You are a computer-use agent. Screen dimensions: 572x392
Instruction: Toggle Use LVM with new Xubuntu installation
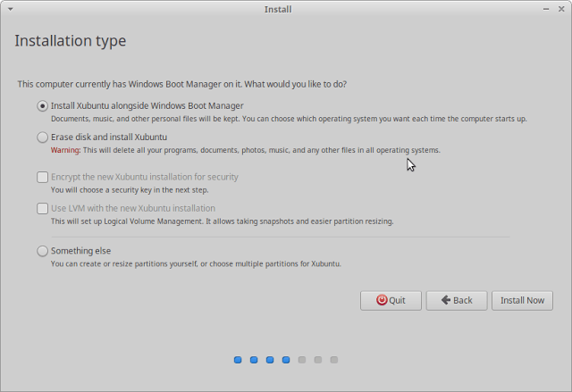click(x=42, y=208)
